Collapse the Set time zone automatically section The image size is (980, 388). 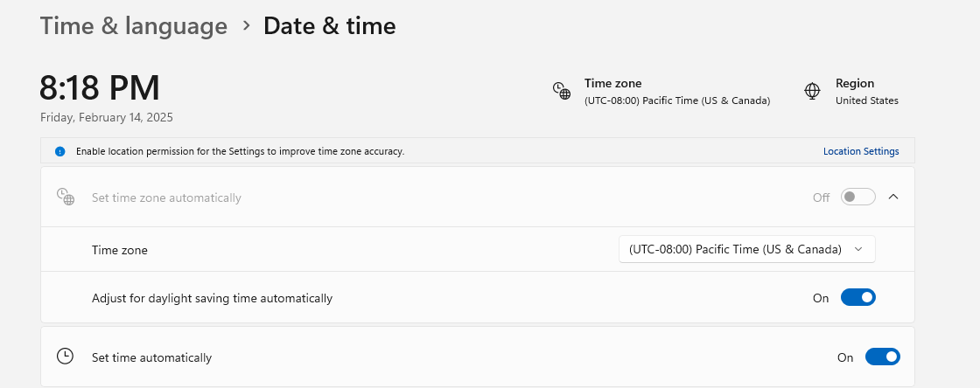[x=893, y=197]
